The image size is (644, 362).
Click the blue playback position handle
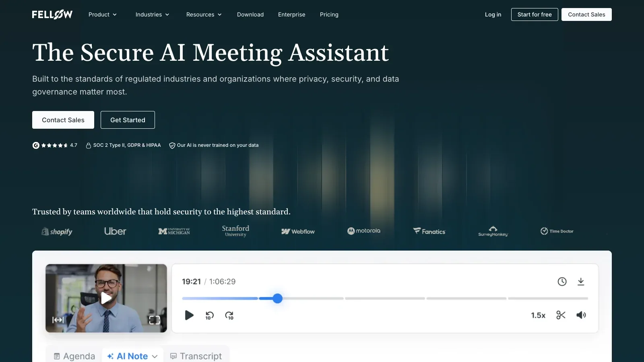click(x=277, y=298)
